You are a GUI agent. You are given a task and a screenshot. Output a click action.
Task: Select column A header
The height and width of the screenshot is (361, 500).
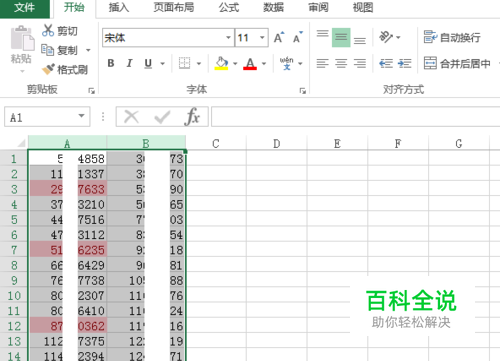pos(67,143)
